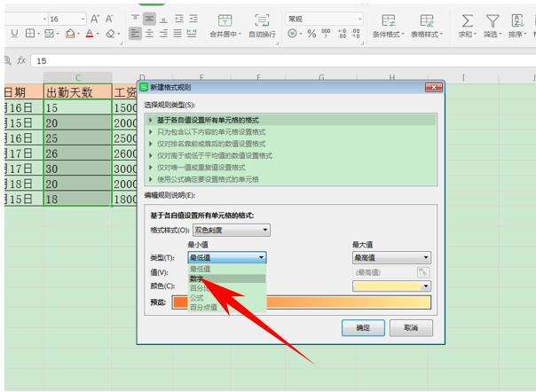Select rule type 只为包含以下内容的单元格设置格式
This screenshot has width=536, height=392.
[x=290, y=132]
